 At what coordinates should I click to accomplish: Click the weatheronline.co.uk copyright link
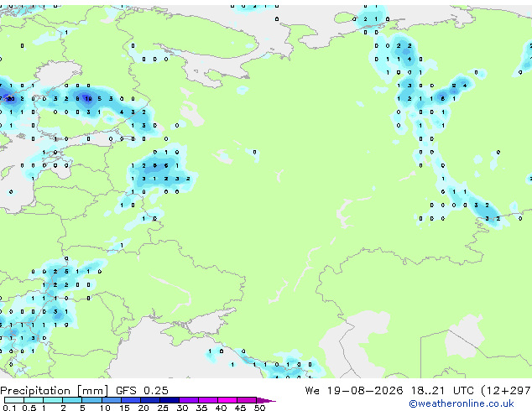pos(462,403)
